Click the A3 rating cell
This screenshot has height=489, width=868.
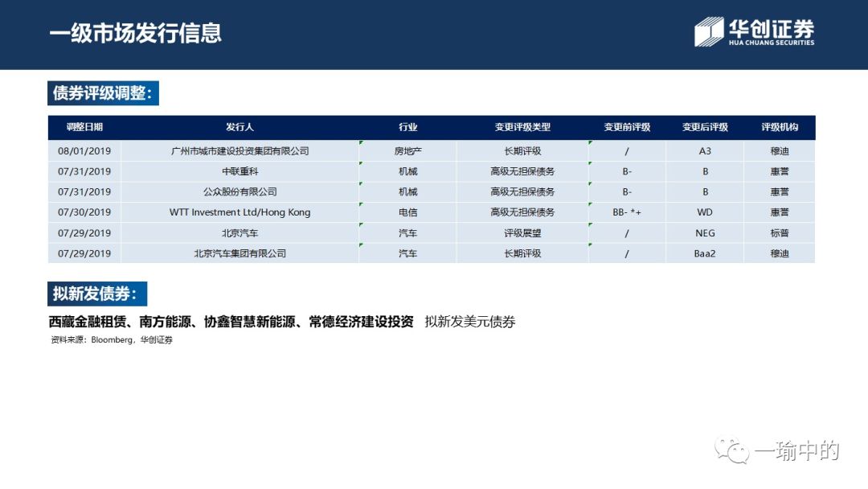point(705,151)
